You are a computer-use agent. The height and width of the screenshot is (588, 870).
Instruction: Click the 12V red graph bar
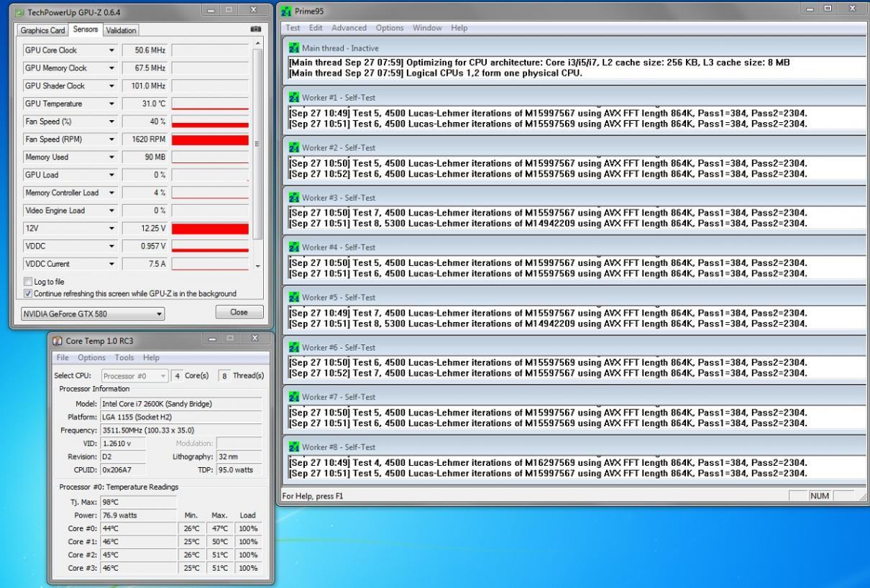tap(210, 229)
